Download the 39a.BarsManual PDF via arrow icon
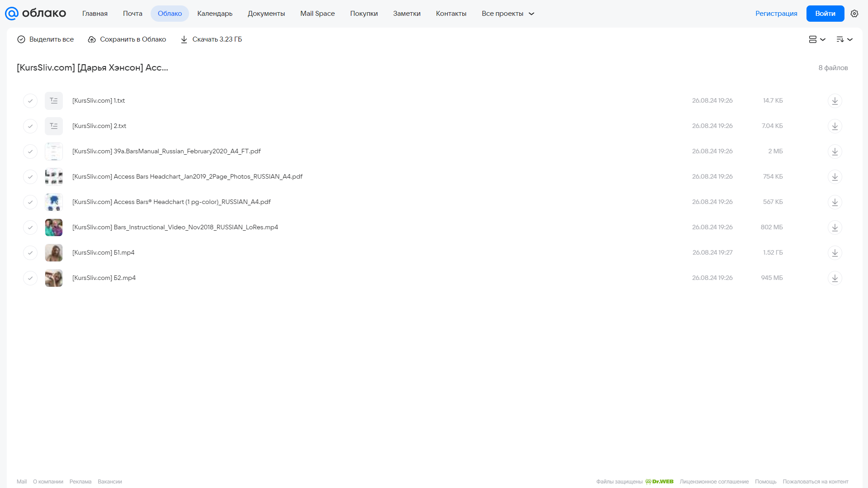Screen dimensions: 868x488 (835, 152)
